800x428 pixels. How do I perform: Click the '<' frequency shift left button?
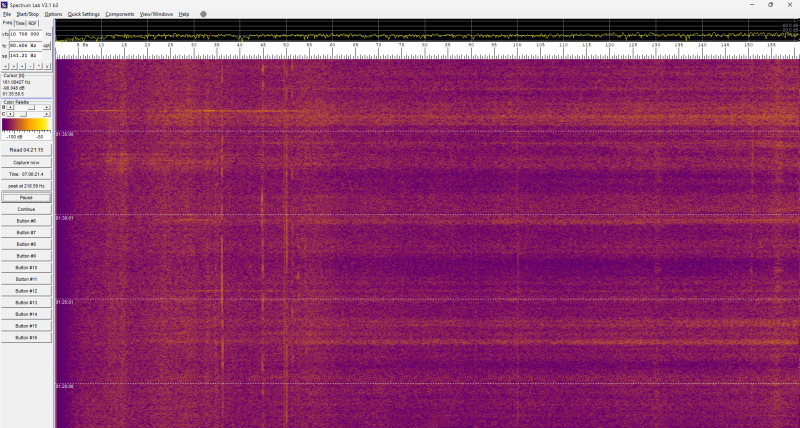pos(5,66)
